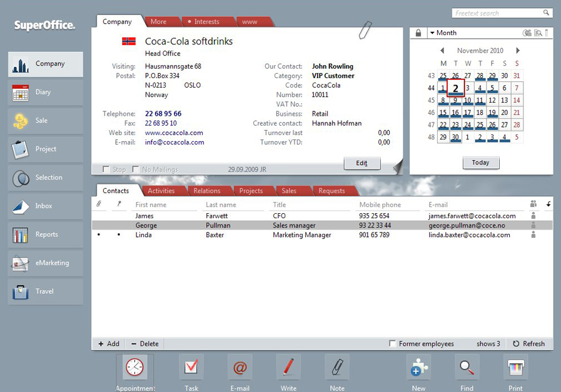Screen dimensions: 561x392
Task: Open the Travel section
Action: pos(46,292)
